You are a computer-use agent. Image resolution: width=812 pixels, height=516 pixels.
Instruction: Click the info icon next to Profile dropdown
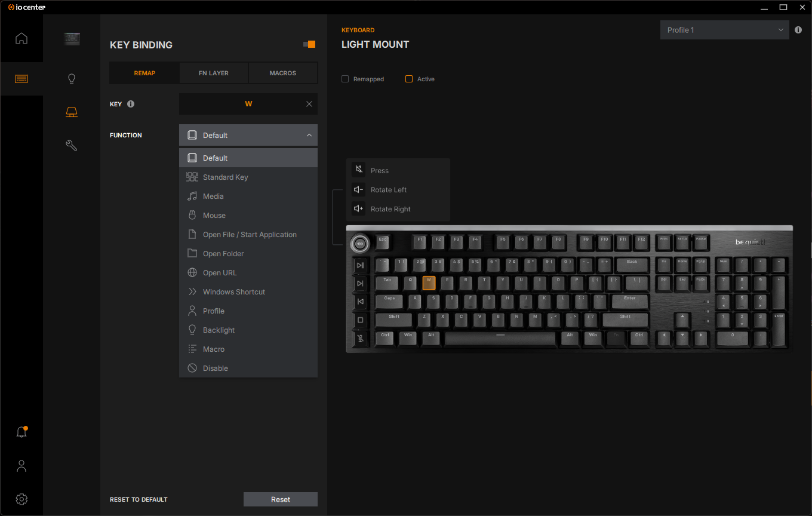(x=798, y=30)
